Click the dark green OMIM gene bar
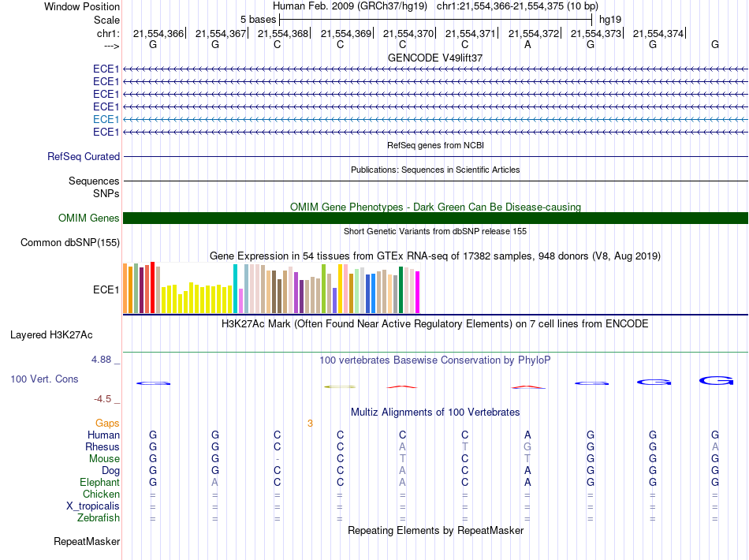749x560 pixels. click(x=435, y=218)
